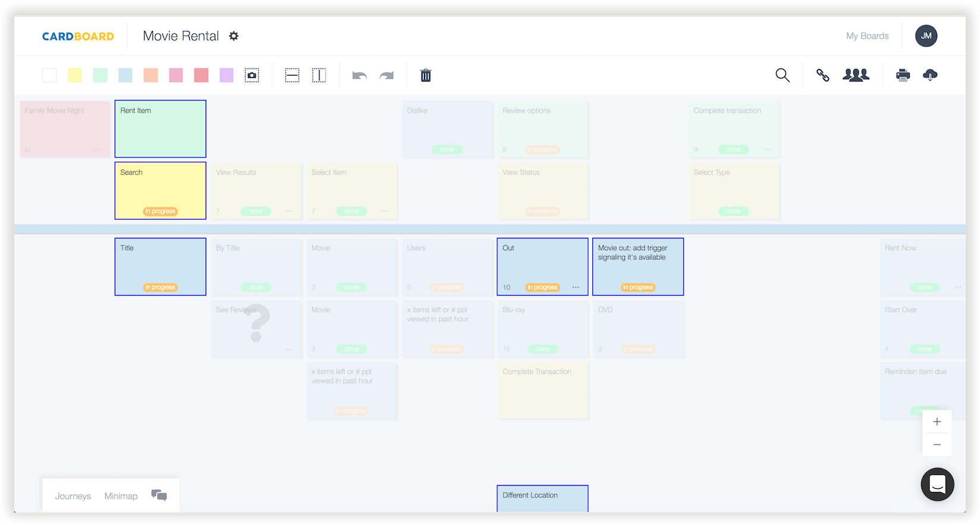This screenshot has width=980, height=525.
Task: Click the By Title card
Action: (256, 267)
